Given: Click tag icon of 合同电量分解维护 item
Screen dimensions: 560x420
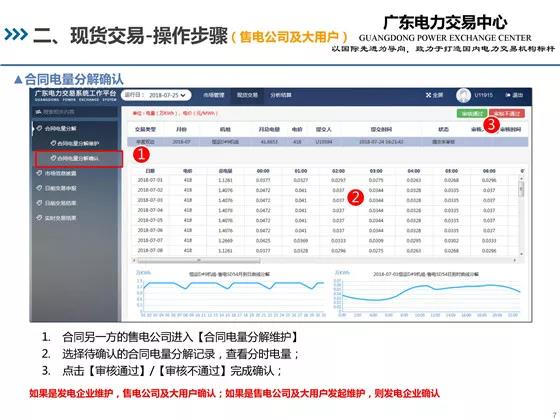Looking at the screenshot, I should [53, 143].
